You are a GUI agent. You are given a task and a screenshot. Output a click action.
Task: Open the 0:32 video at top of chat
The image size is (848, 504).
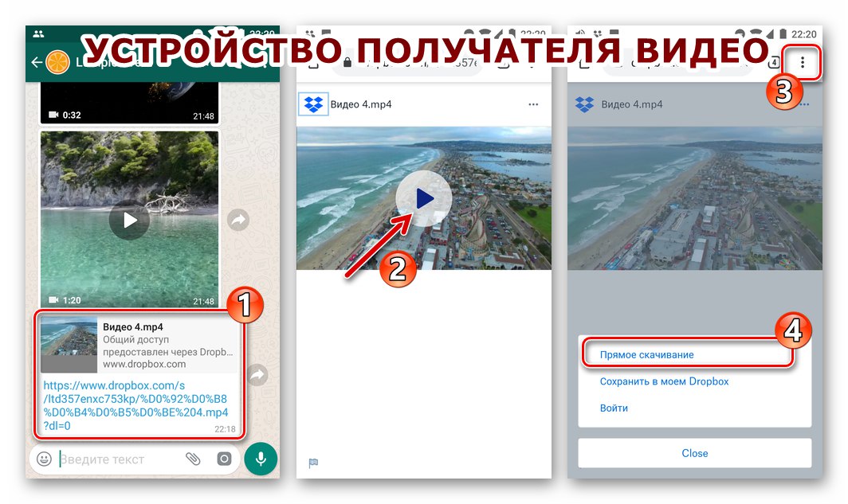coord(129,103)
